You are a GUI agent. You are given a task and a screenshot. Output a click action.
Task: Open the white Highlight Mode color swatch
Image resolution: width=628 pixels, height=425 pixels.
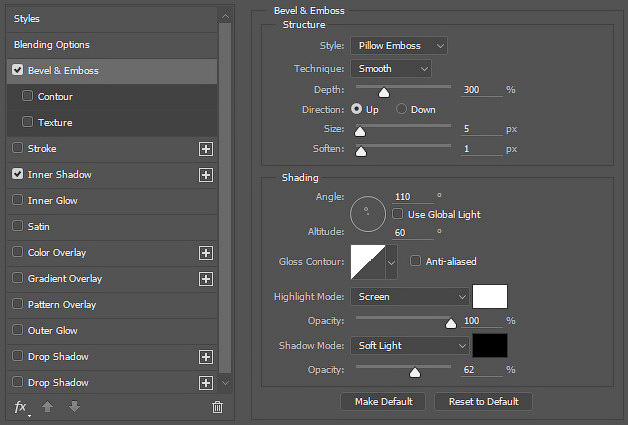click(x=490, y=297)
